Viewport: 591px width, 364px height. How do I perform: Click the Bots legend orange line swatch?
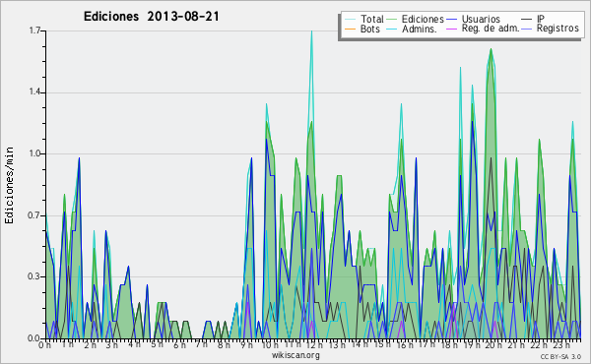[350, 29]
